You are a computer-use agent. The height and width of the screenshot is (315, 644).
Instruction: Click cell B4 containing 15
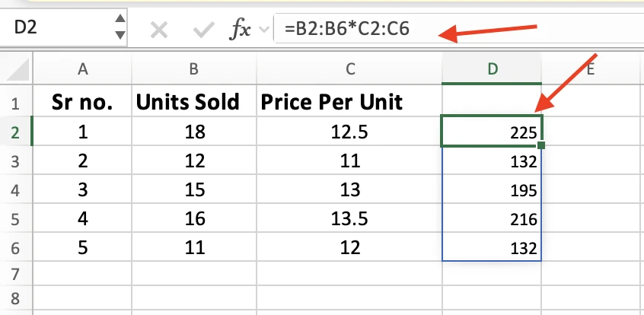pos(194,189)
